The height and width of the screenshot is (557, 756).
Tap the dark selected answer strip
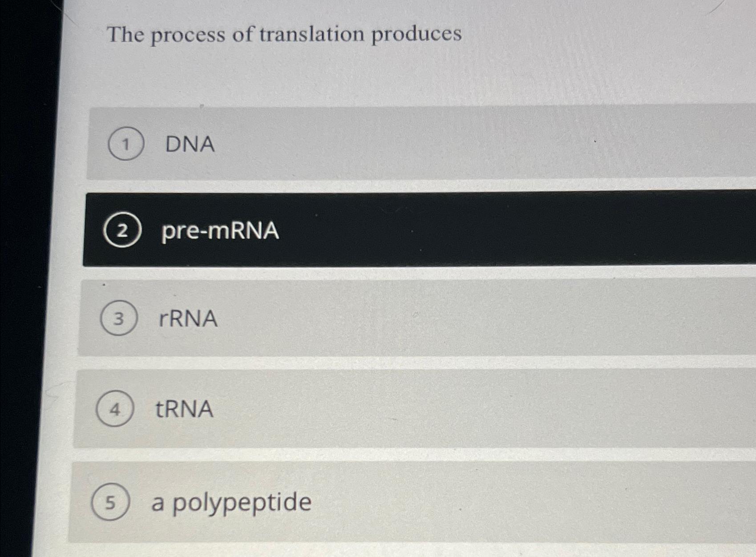[400, 229]
